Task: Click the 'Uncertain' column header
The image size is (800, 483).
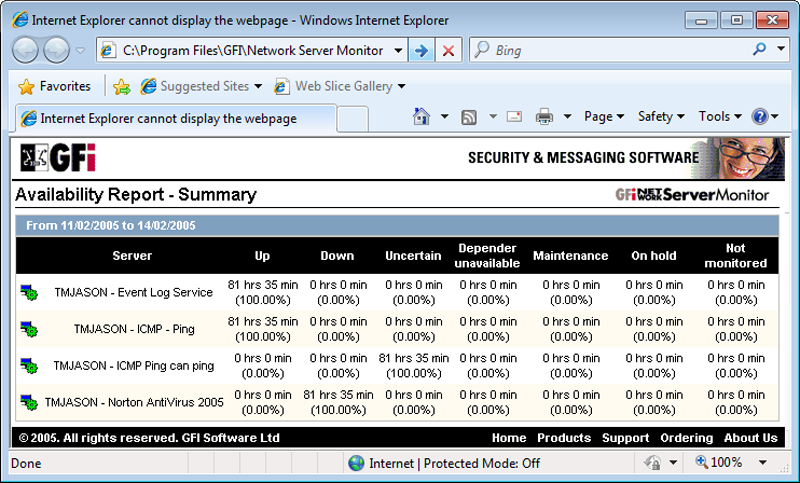Action: pos(413,256)
